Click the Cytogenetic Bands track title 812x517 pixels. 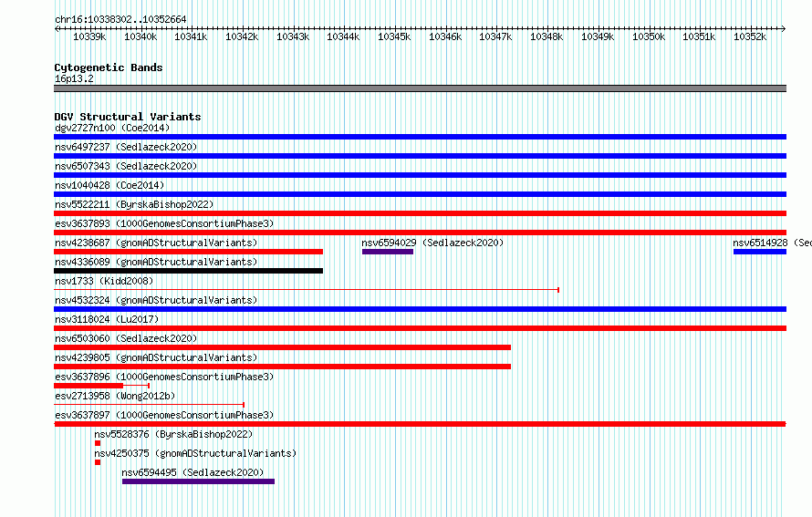[109, 67]
